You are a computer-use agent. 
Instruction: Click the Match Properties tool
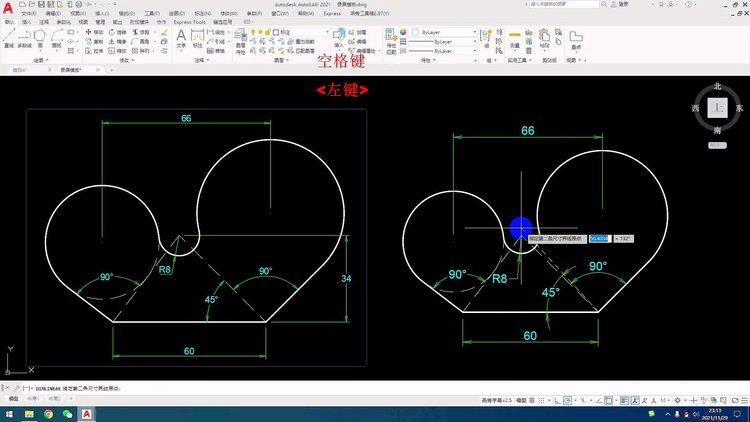391,41
